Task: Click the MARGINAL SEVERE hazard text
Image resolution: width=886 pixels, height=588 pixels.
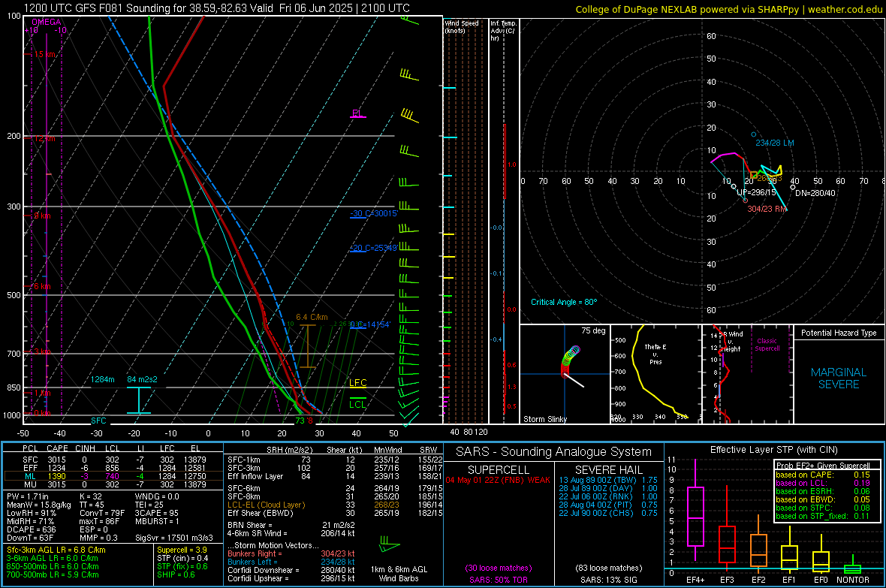Action: pyautogui.click(x=839, y=378)
